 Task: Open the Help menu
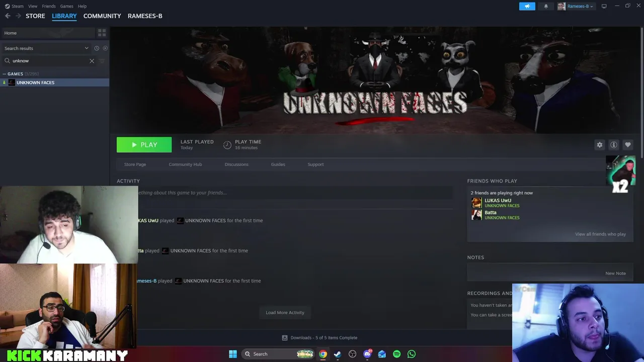pos(82,6)
